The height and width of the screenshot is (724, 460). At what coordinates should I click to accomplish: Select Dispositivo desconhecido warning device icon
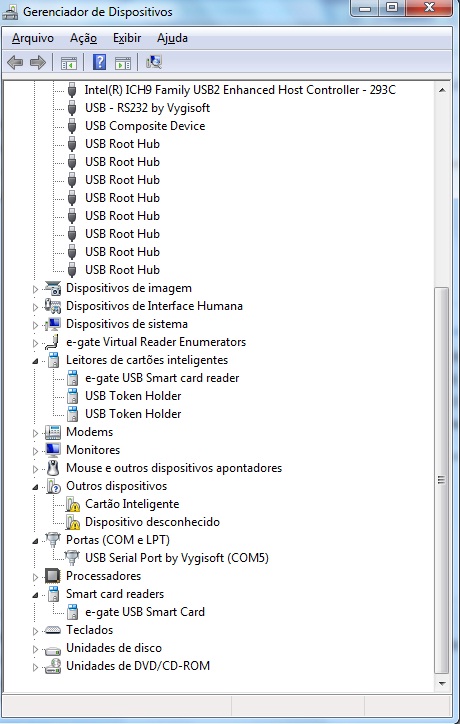[73, 522]
